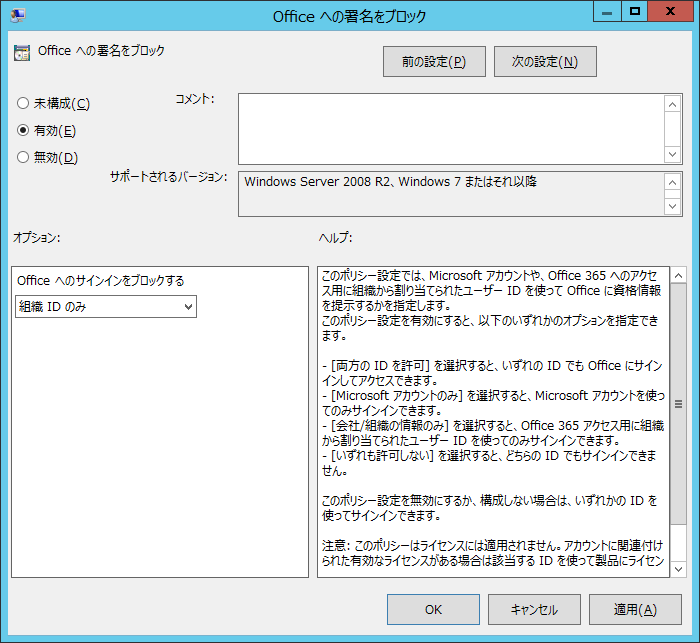The width and height of the screenshot is (700, 643).
Task: Maximize the dialog window
Action: point(634,12)
